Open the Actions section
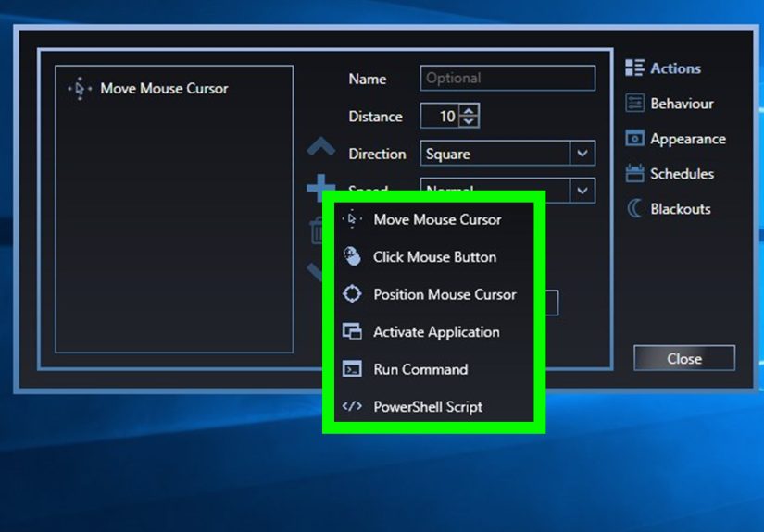This screenshot has height=532, width=764. click(x=674, y=68)
